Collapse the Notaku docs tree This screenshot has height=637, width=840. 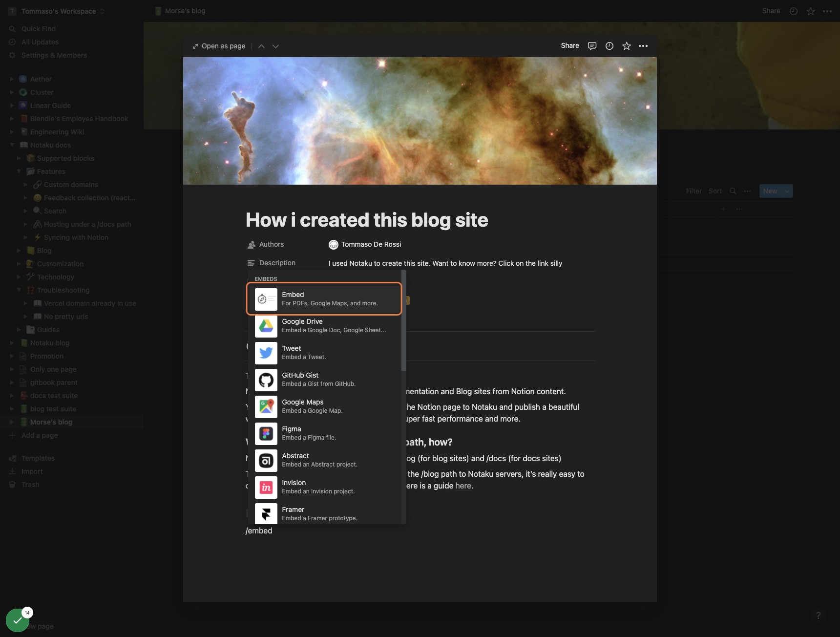(12, 145)
